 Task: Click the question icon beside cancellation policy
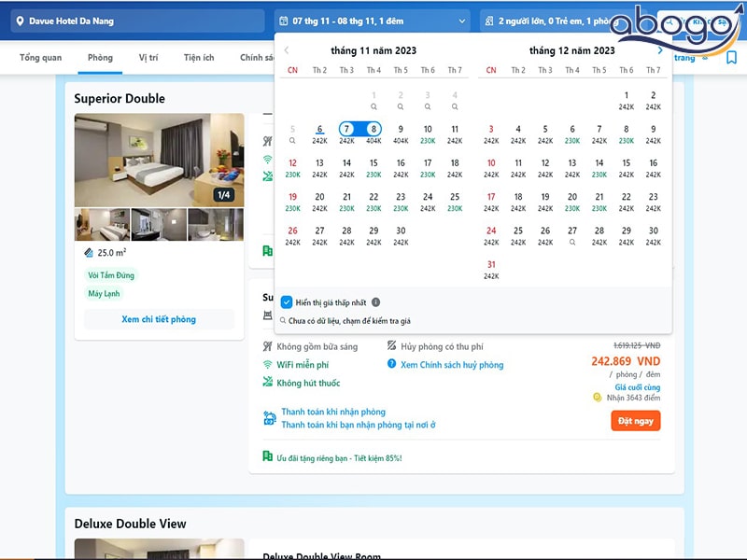coord(392,364)
